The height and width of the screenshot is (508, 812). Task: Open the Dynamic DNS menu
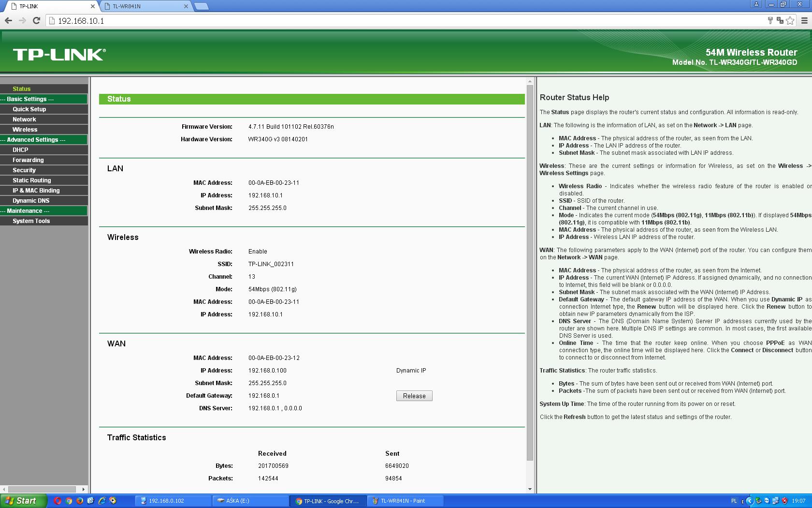click(x=43, y=201)
